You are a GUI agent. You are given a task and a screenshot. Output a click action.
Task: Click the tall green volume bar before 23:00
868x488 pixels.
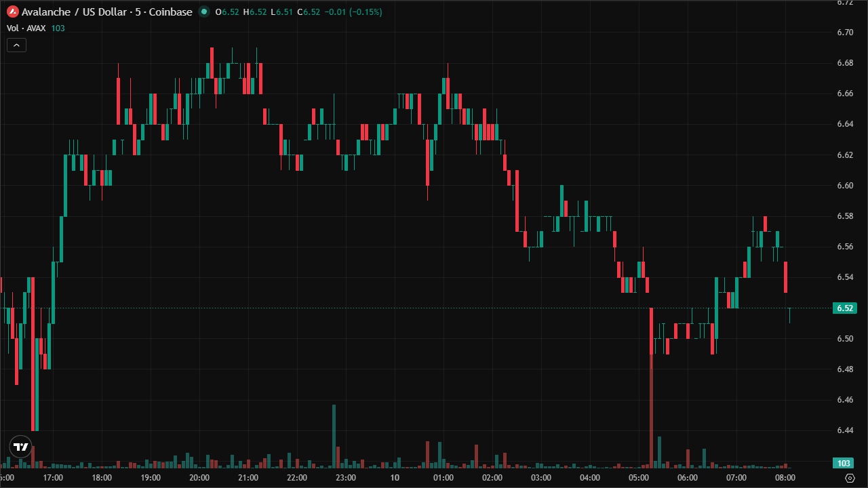(x=334, y=436)
